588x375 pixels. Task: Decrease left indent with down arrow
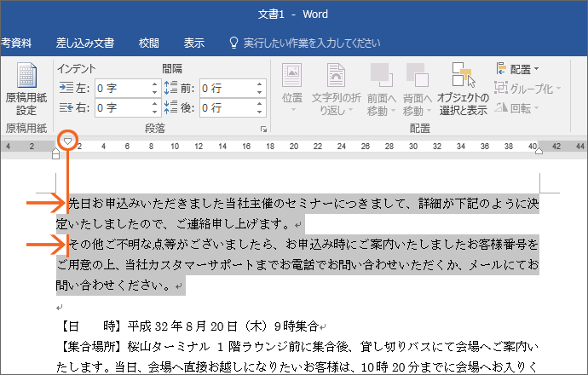[155, 92]
